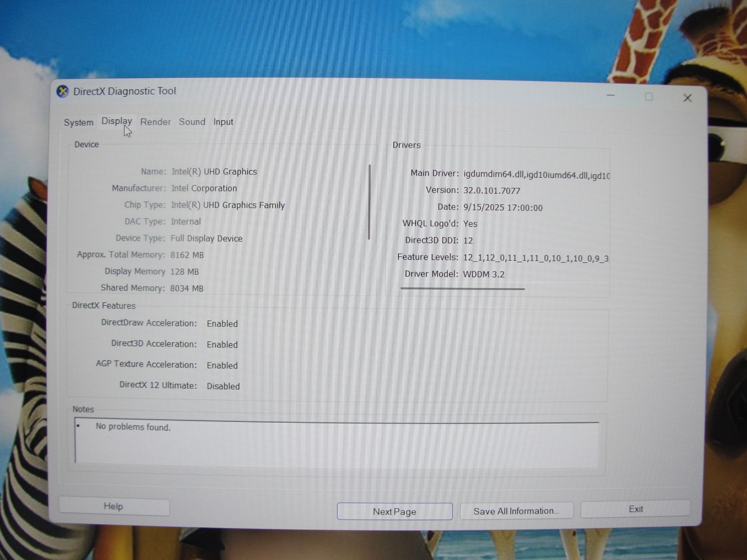The height and width of the screenshot is (560, 747).
Task: Click DirectX 12 Ultimate "Disabled" value
Action: [223, 386]
